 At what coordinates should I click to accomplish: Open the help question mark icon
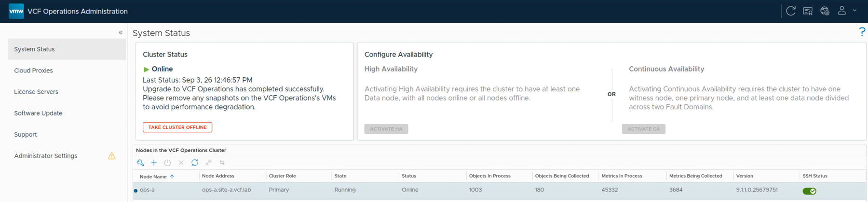(x=862, y=32)
